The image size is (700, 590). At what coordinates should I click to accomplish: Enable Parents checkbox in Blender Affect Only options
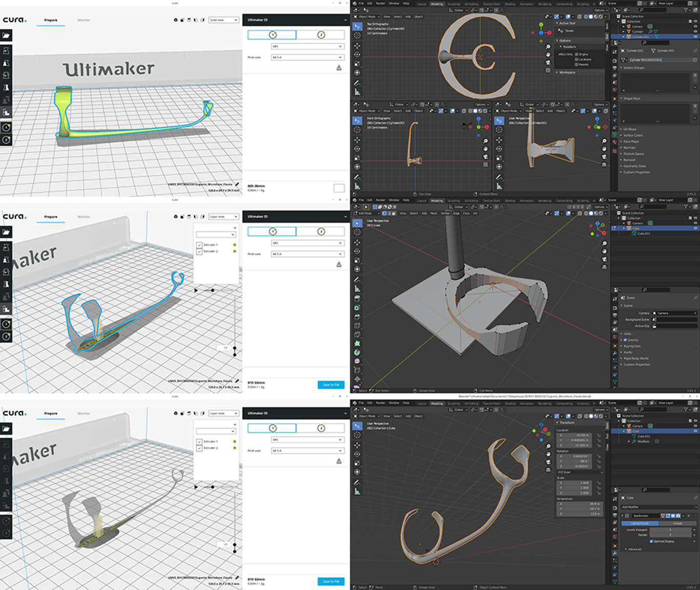tap(577, 65)
